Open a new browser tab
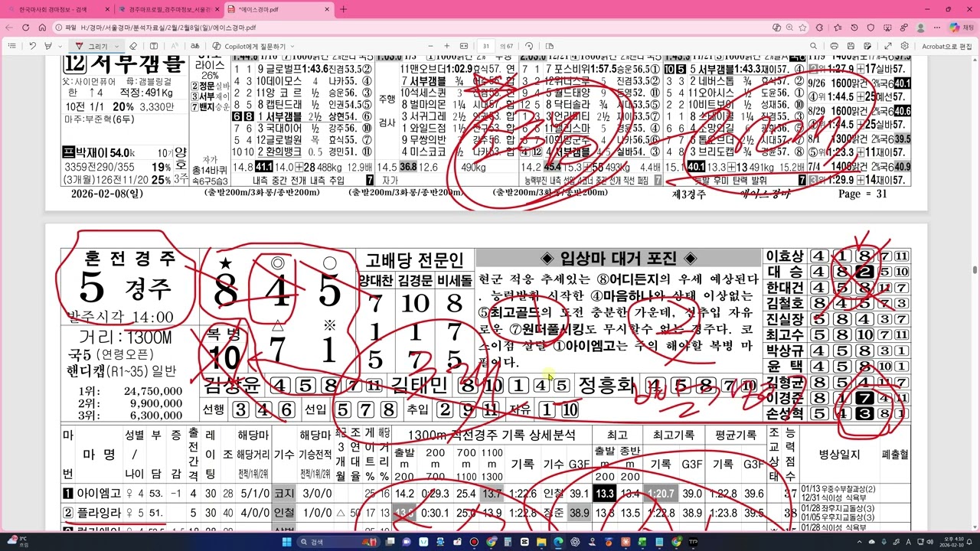 pos(343,9)
